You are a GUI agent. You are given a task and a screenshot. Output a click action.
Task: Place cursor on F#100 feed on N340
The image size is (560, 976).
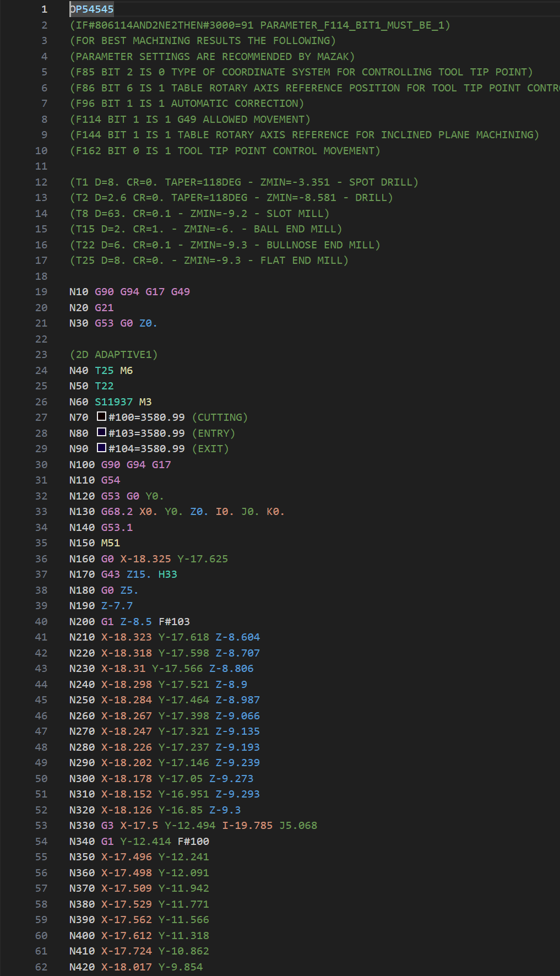point(193,842)
